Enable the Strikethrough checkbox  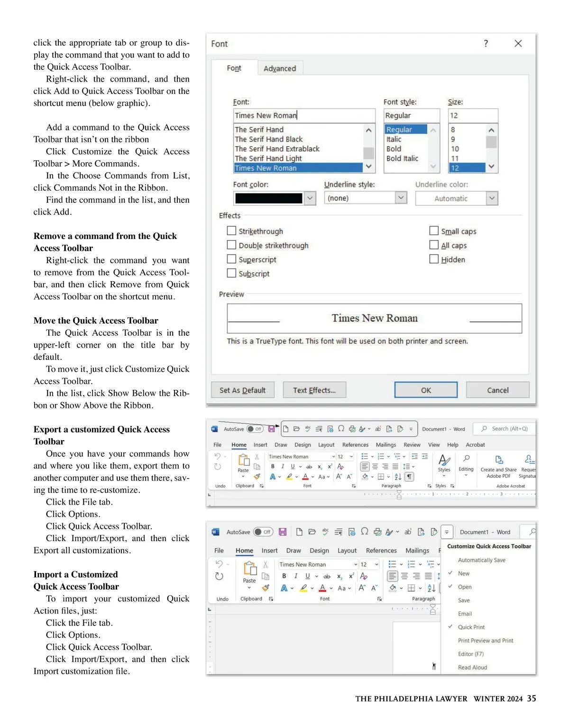[x=231, y=231]
